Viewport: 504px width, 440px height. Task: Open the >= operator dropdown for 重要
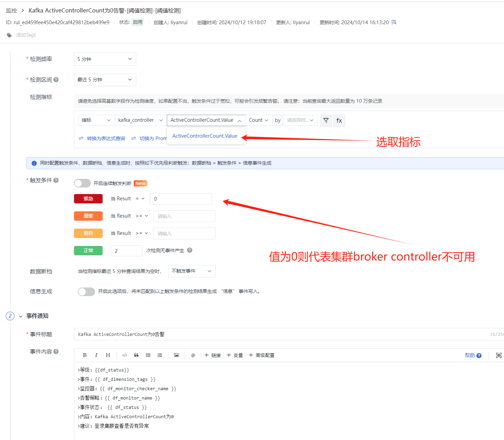pos(142,216)
